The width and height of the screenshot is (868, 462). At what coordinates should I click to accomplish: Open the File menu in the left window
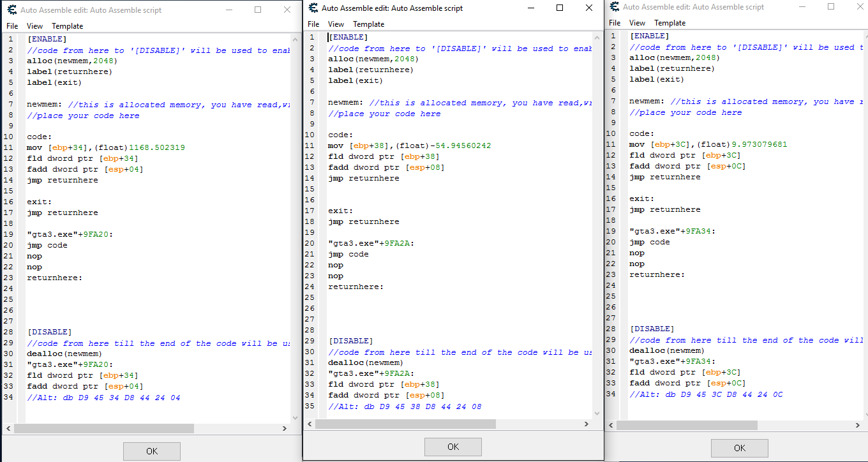(12, 26)
